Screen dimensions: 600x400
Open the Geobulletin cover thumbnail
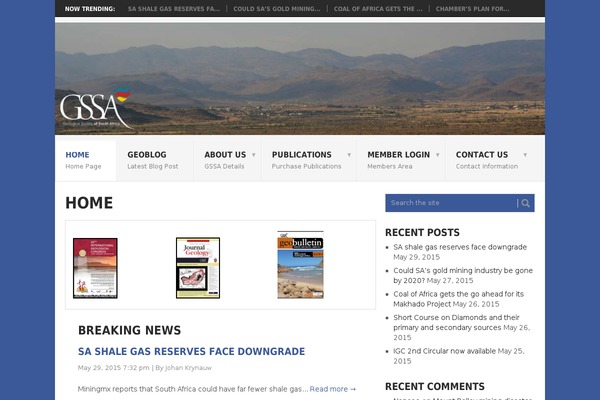pyautogui.click(x=300, y=265)
